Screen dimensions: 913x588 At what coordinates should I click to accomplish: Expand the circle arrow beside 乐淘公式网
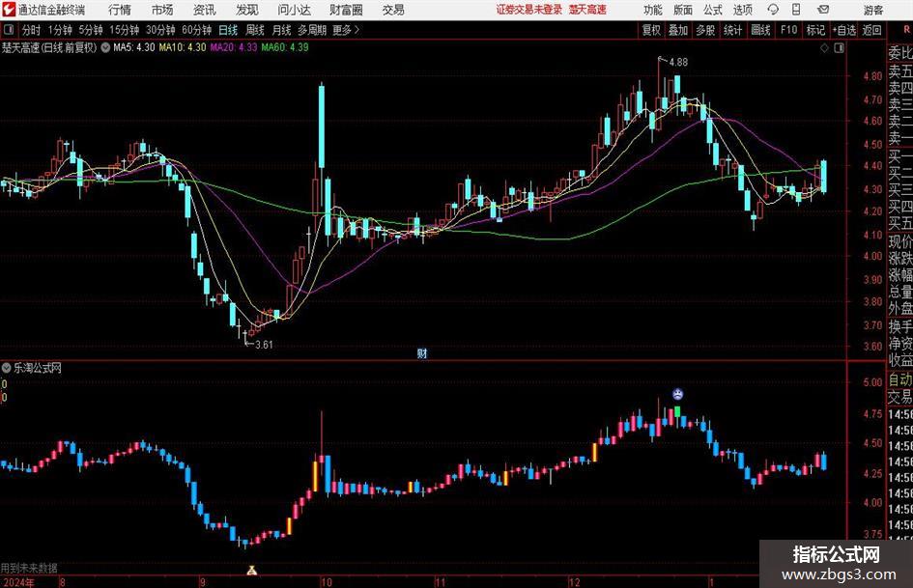[7, 367]
